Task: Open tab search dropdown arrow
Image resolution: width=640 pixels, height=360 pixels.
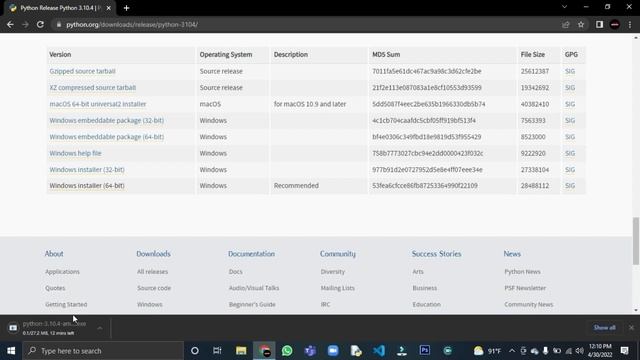Action: [564, 7]
